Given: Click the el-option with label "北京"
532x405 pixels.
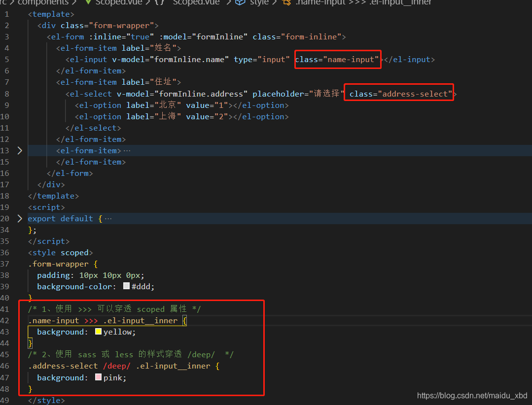Looking at the screenshot, I should (182, 105).
